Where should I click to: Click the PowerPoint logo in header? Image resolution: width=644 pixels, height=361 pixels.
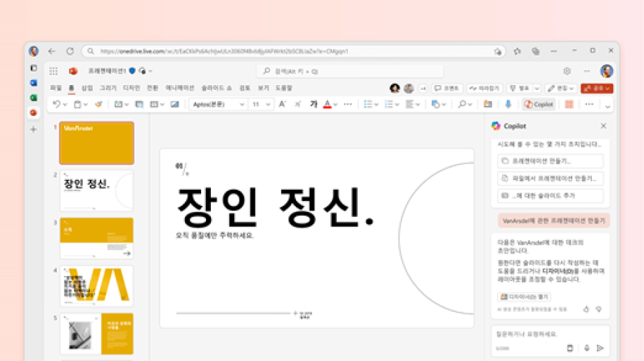[x=73, y=72]
